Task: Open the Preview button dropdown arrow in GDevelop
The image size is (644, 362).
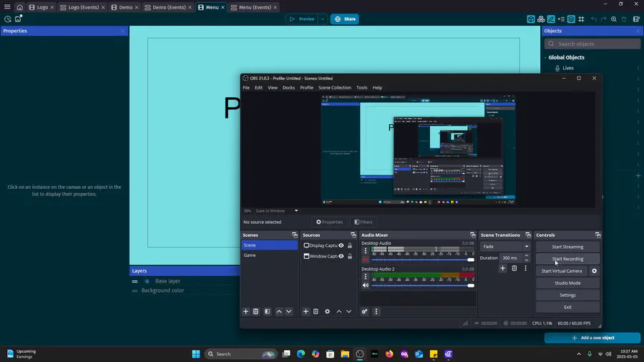Action: tap(323, 19)
